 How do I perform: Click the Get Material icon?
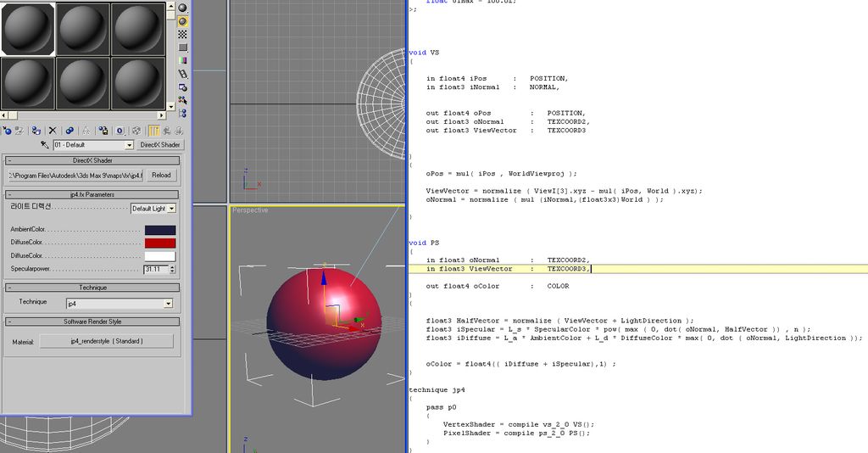coord(7,131)
